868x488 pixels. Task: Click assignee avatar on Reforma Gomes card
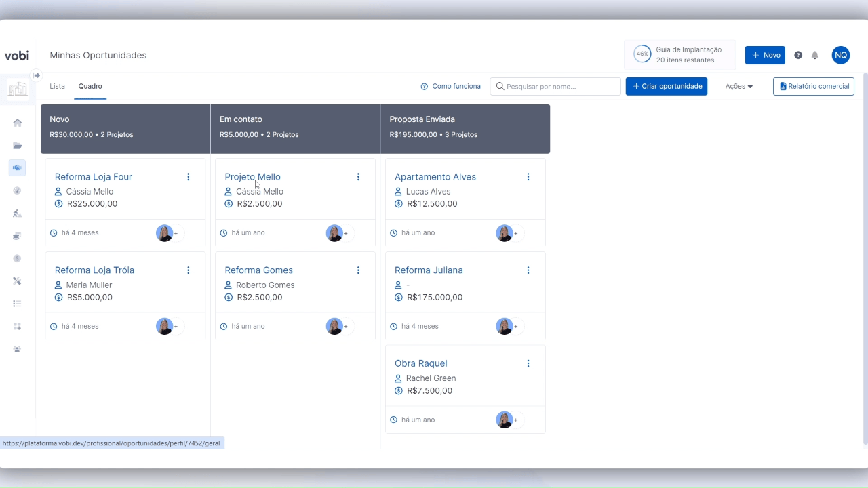point(334,327)
